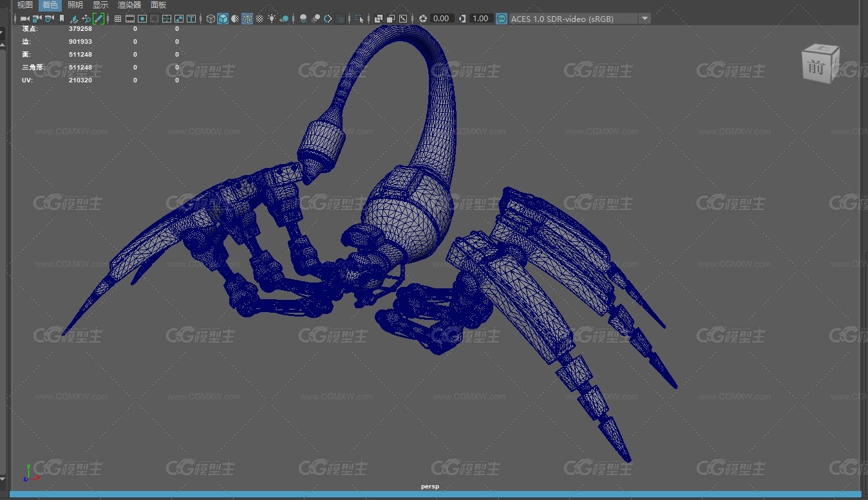Open the 面板 menu
Viewport: 868px width, 500px height.
158,5
